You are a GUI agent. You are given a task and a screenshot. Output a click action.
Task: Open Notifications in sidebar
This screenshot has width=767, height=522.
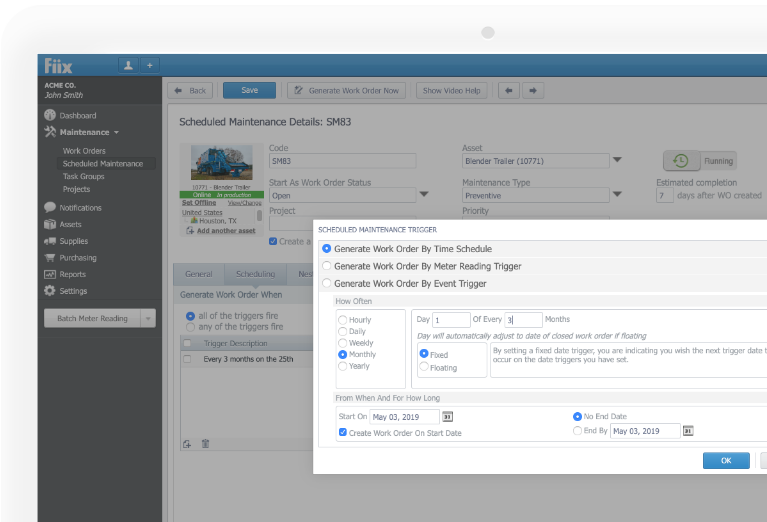(73, 207)
